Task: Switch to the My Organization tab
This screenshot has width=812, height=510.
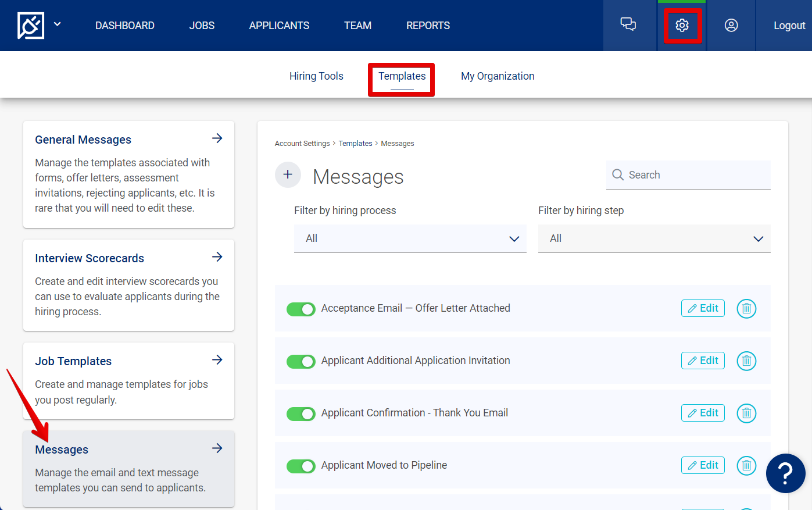Action: 498,76
